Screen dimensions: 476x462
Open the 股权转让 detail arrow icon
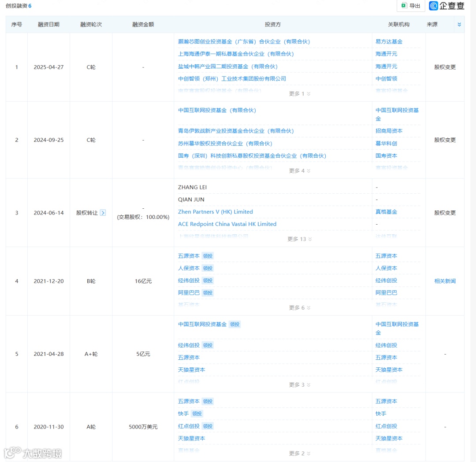point(103,213)
